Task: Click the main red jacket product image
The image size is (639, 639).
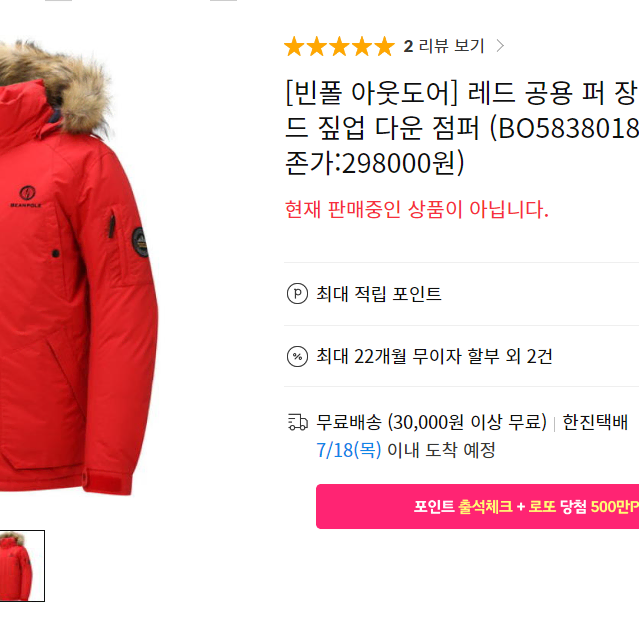Action: 77,268
